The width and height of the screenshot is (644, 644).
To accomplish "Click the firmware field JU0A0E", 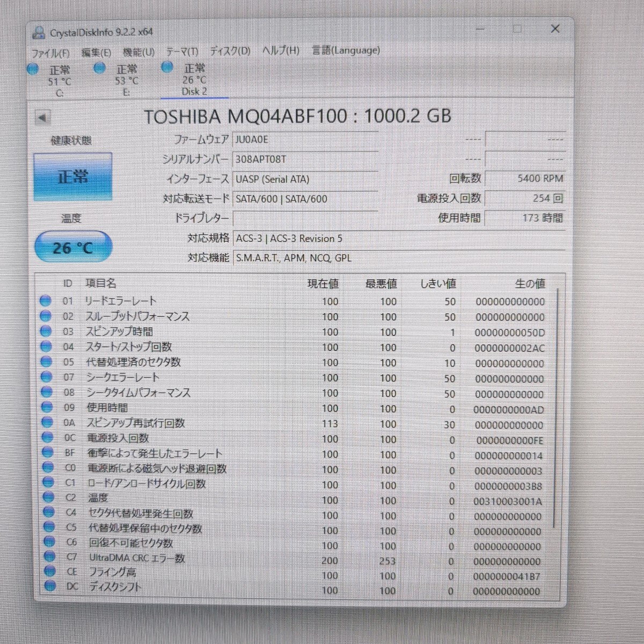I will [305, 140].
